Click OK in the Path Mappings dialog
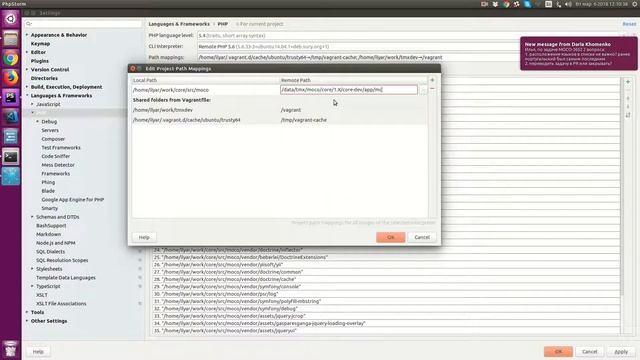Image resolution: width=640 pixels, height=360 pixels. (x=391, y=237)
